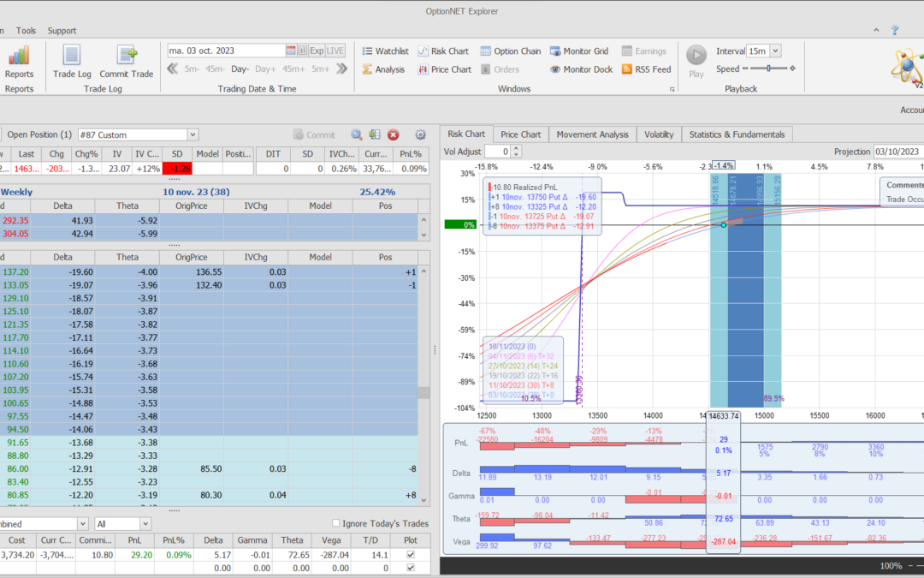Adjust the playback Speed slider

pos(768,69)
